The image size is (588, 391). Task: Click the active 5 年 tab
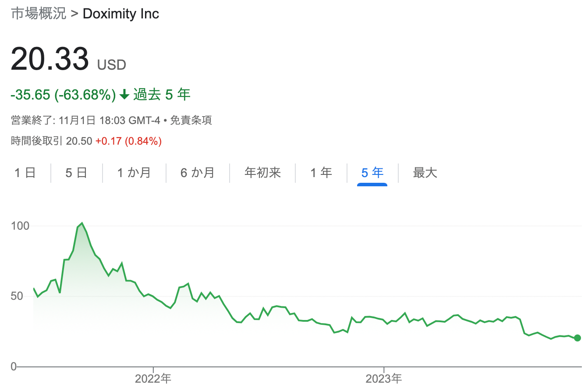tap(372, 173)
